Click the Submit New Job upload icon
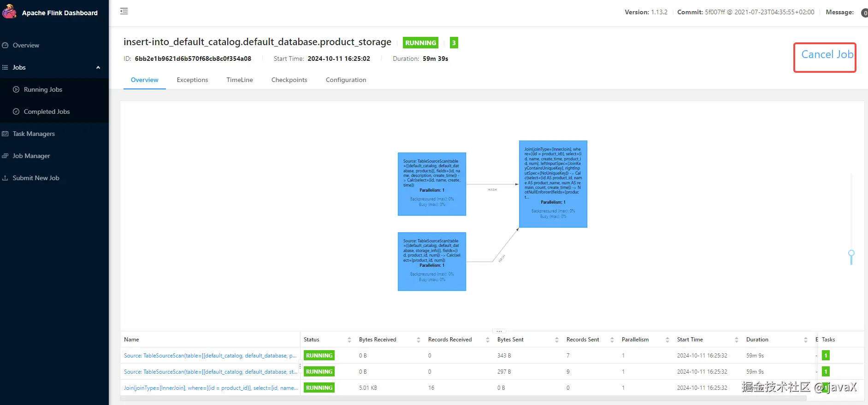This screenshot has height=405, width=868. click(6, 178)
